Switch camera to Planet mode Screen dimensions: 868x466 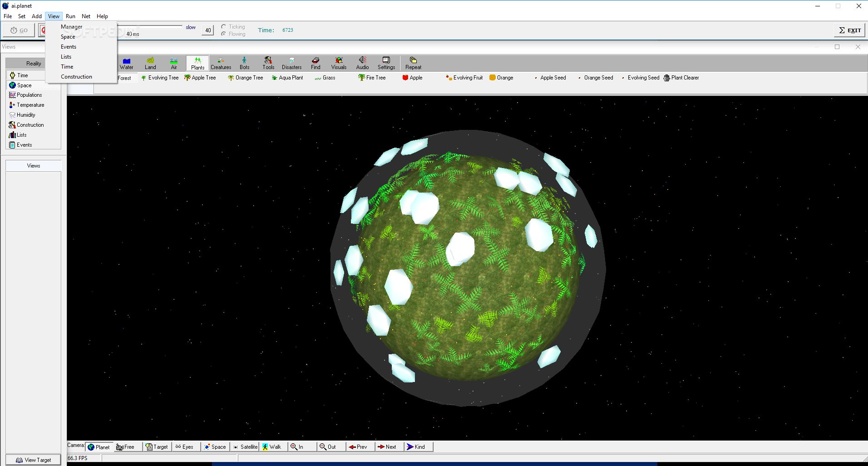pyautogui.click(x=99, y=447)
